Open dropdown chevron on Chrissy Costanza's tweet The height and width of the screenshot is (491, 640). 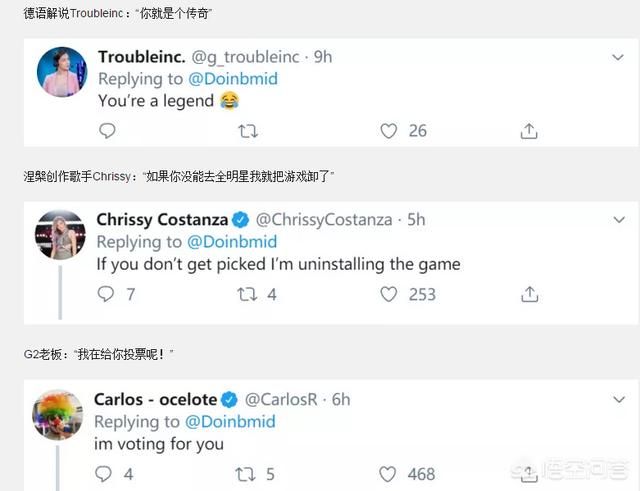(617, 220)
